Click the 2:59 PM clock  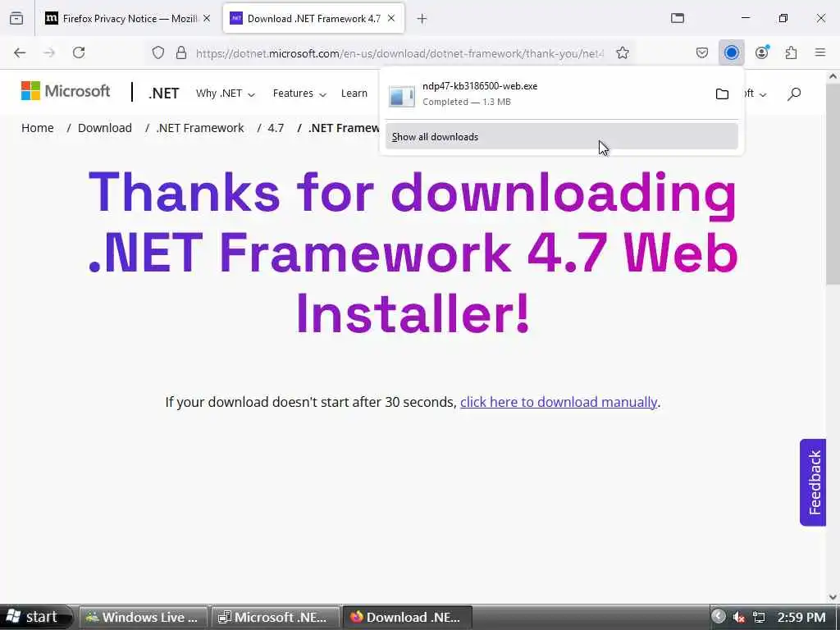tap(801, 617)
